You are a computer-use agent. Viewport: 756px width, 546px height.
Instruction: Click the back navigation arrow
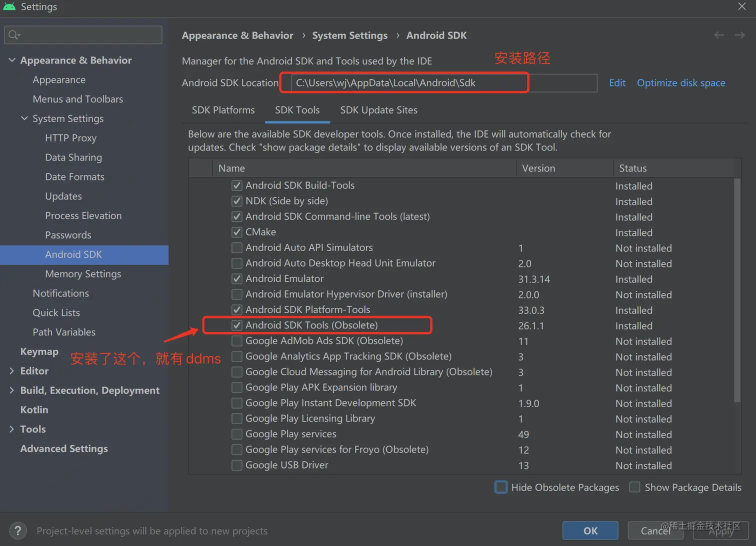pos(719,35)
